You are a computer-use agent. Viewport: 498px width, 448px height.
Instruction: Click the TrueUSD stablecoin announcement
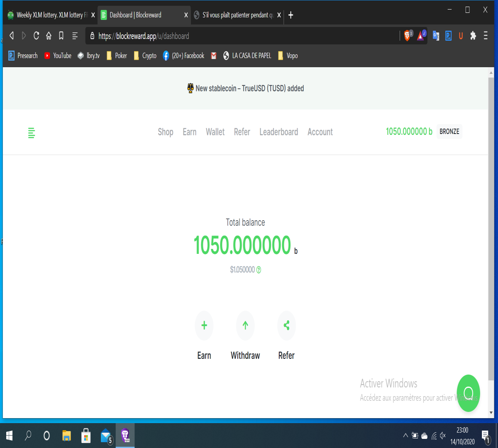pyautogui.click(x=246, y=88)
